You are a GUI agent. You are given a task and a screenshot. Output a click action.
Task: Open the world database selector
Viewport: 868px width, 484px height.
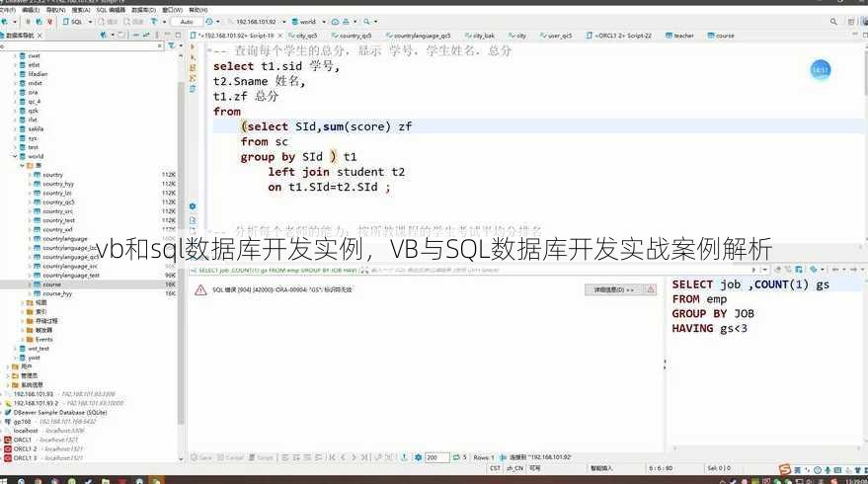click(308, 22)
